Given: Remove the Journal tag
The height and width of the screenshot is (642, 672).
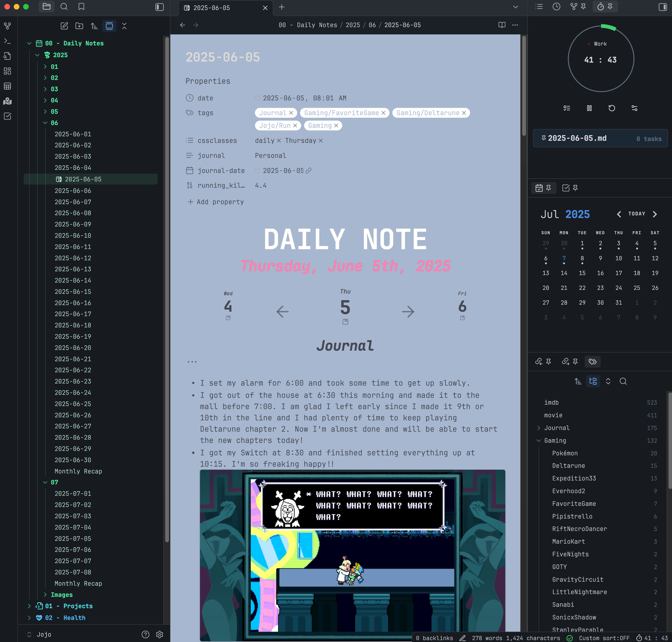Looking at the screenshot, I should pyautogui.click(x=291, y=113).
